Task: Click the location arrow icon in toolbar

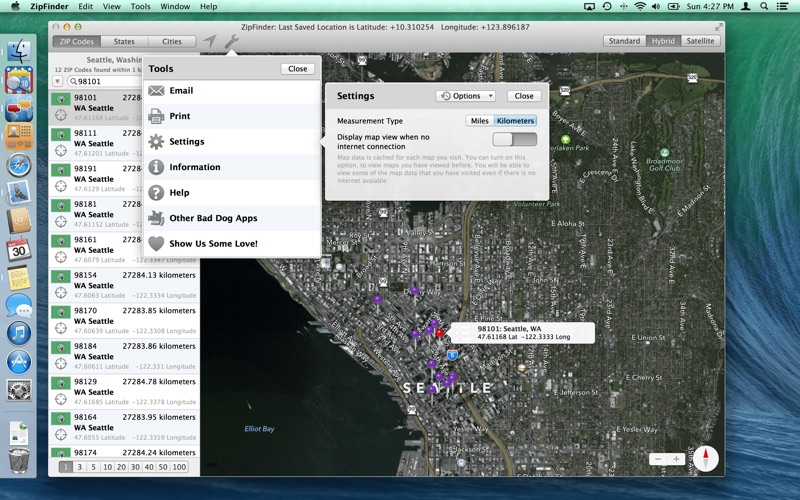Action: tap(210, 42)
